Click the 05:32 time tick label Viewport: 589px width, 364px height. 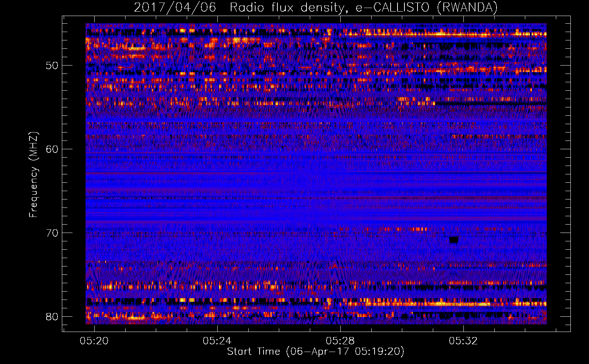coord(463,341)
